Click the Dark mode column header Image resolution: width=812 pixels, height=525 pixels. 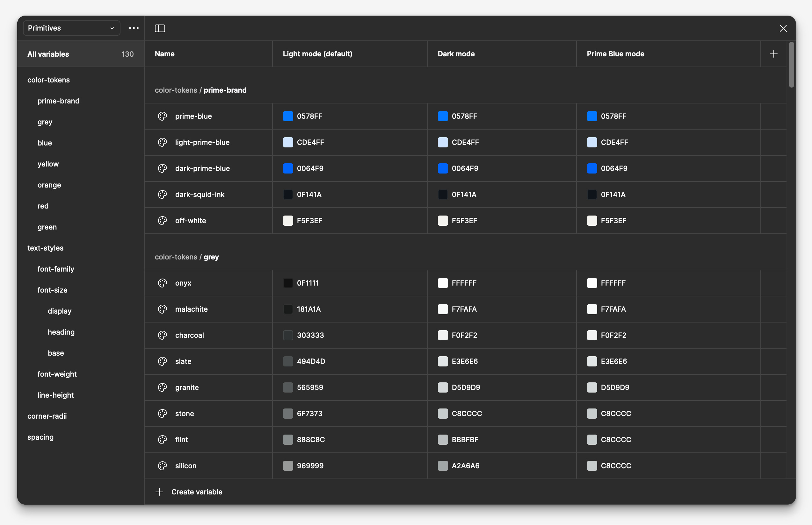click(456, 54)
